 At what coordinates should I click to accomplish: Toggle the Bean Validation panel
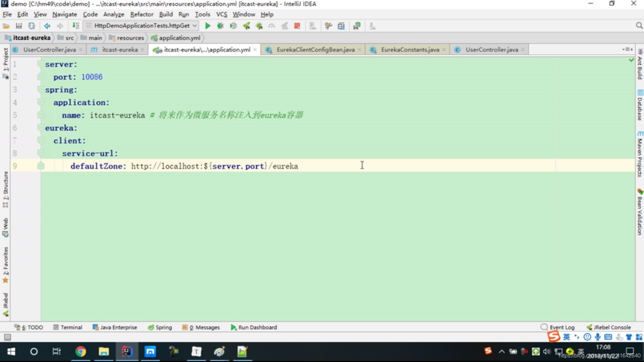point(640,212)
